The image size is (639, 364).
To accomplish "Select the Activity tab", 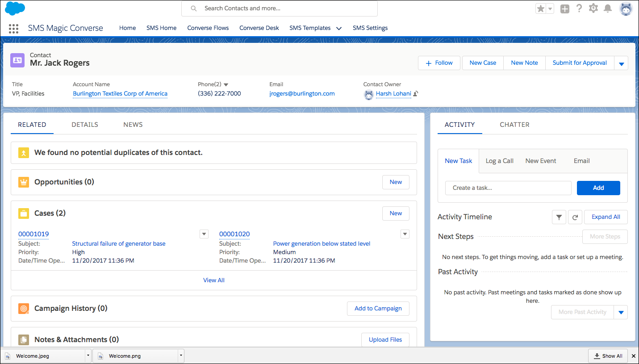I will [459, 125].
